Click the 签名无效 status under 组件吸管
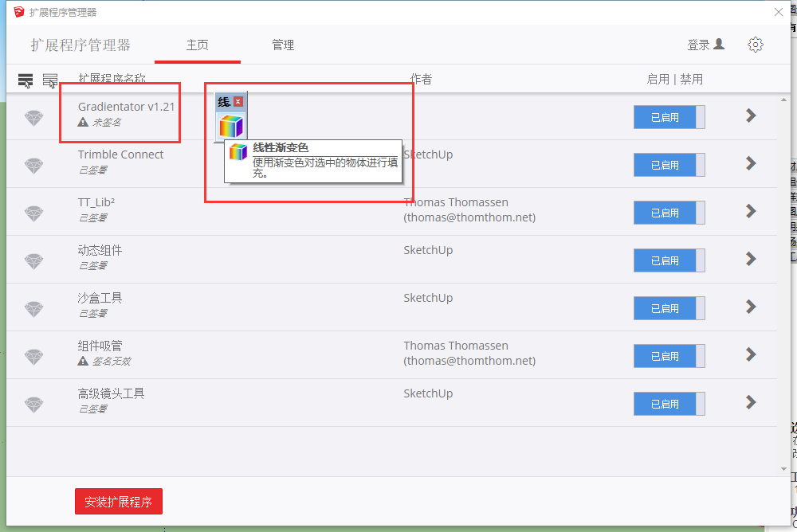This screenshot has width=797, height=532. [112, 362]
